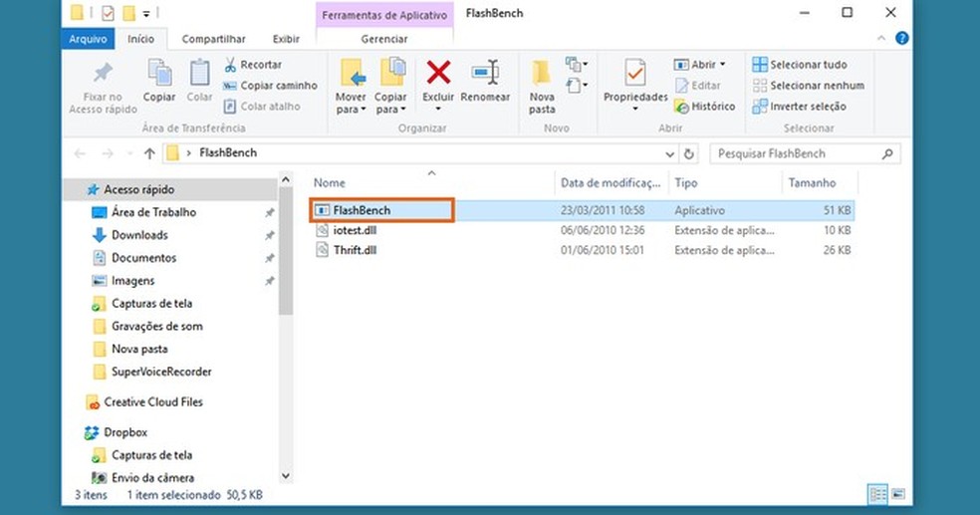Open Área de Trabalho in the sidebar
This screenshot has height=515, width=980.
coord(153,212)
